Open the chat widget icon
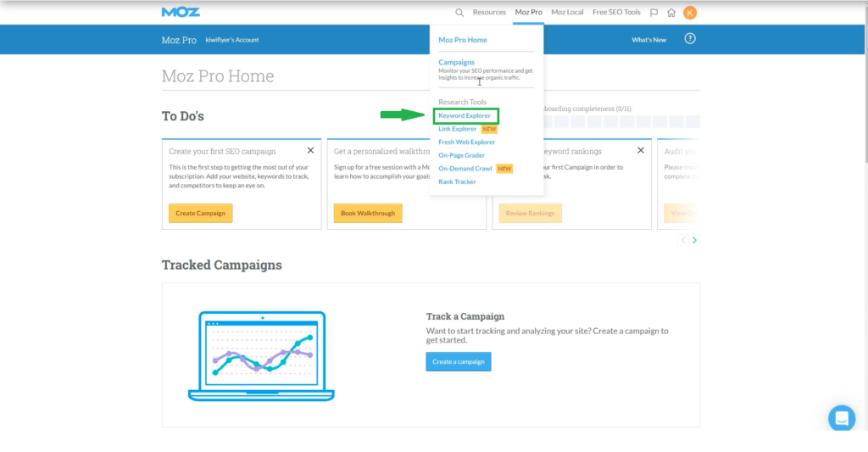 (842, 418)
